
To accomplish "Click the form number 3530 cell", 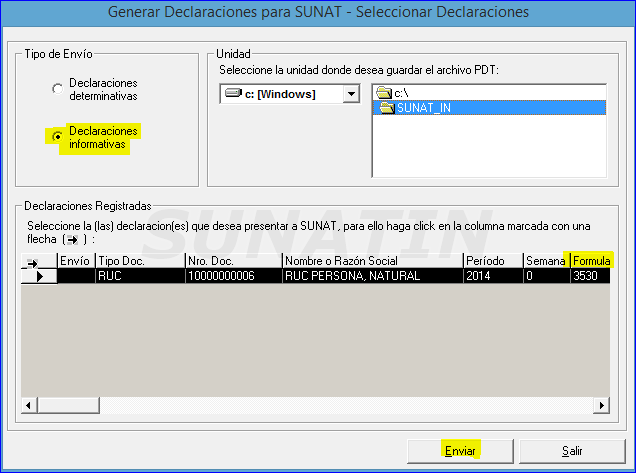I will pyautogui.click(x=591, y=276).
